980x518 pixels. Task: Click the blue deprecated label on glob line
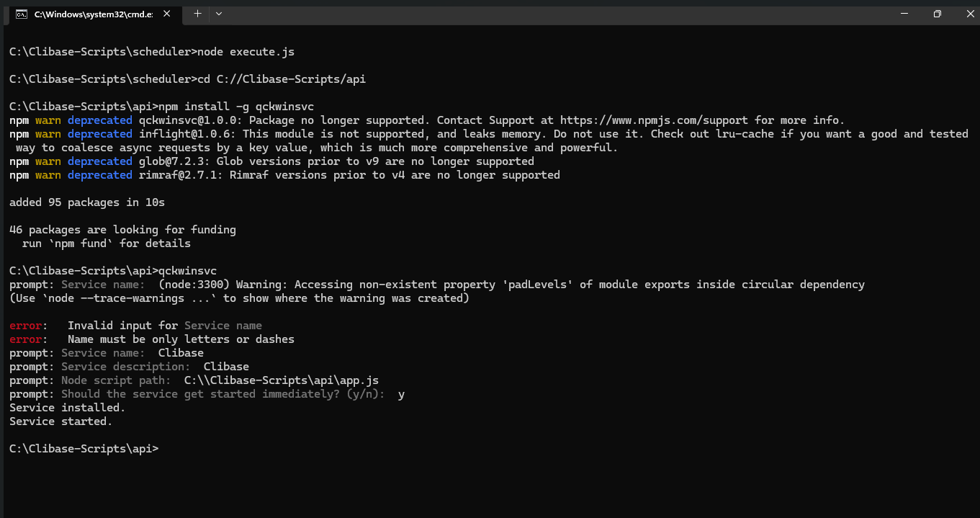click(100, 161)
